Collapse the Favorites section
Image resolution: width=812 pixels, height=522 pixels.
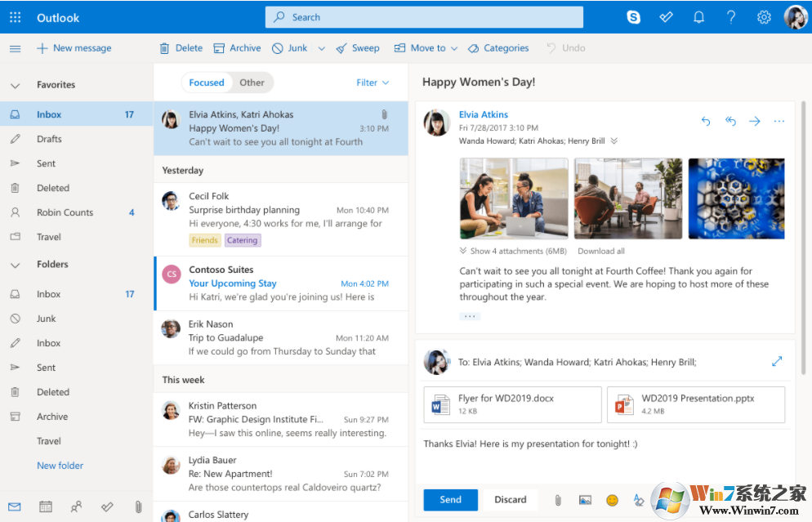[x=16, y=86]
